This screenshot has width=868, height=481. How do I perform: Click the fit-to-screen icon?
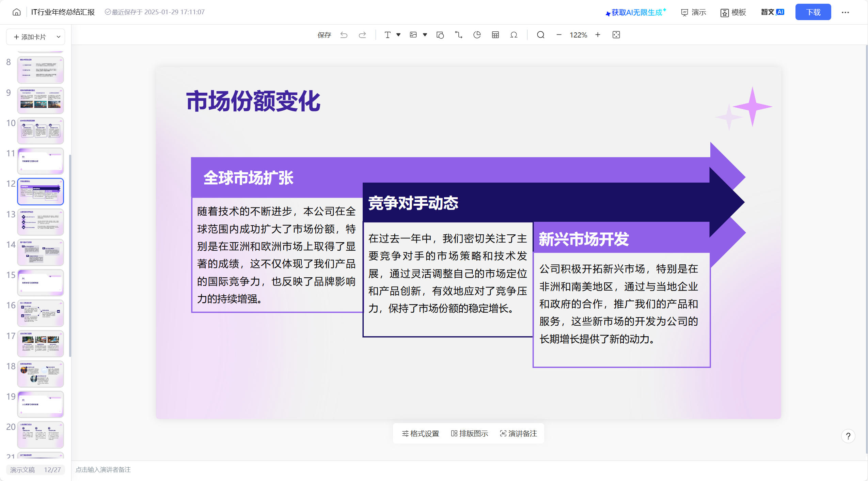coord(616,35)
